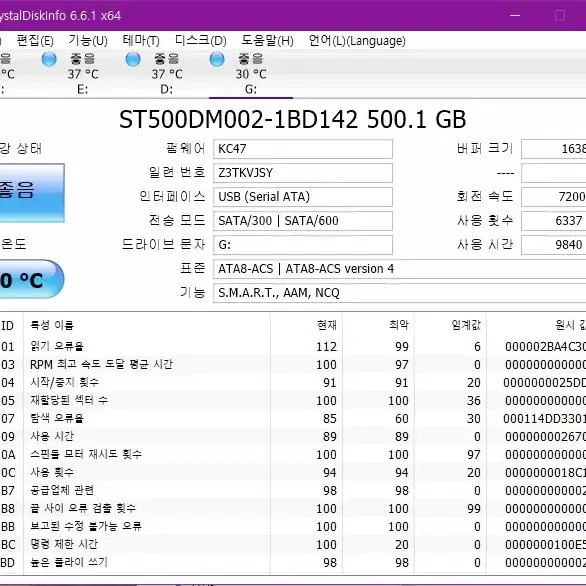
Task: Select the G: drive blue status icon
Action: 217,59
